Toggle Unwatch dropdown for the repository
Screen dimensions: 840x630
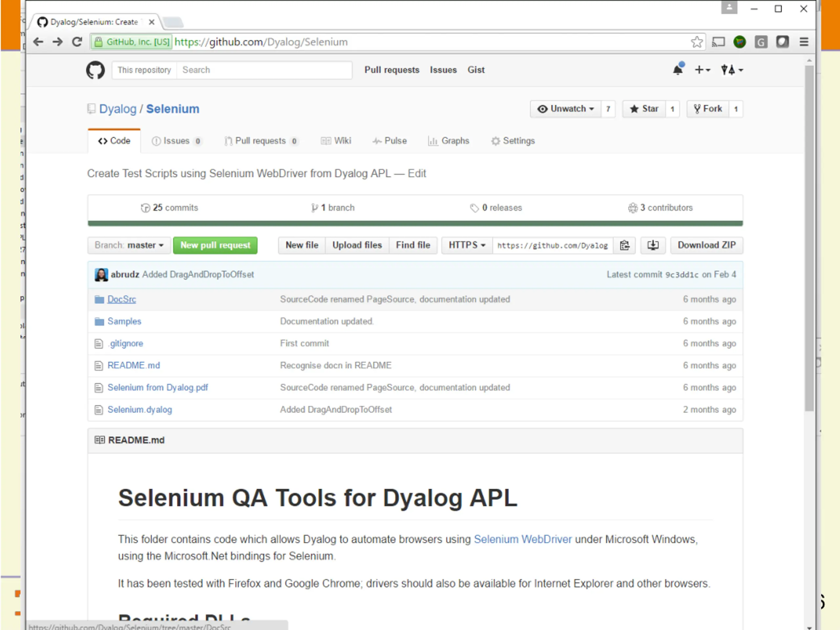coord(565,109)
